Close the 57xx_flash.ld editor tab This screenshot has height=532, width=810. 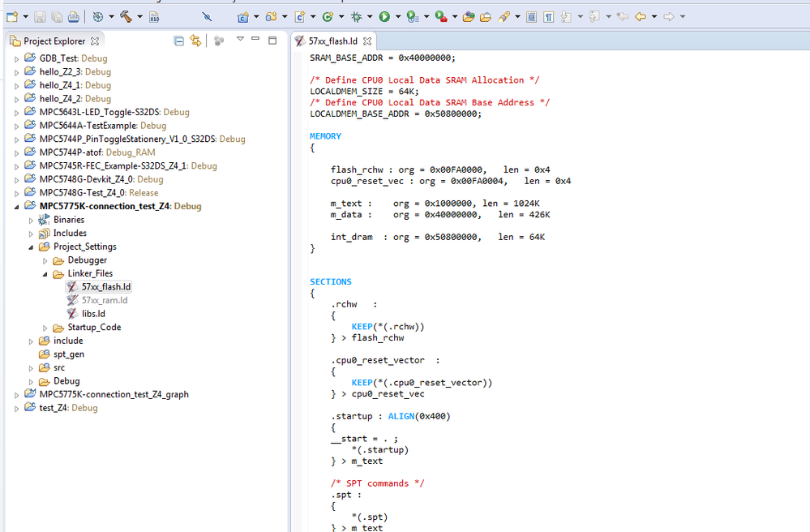tap(367, 41)
